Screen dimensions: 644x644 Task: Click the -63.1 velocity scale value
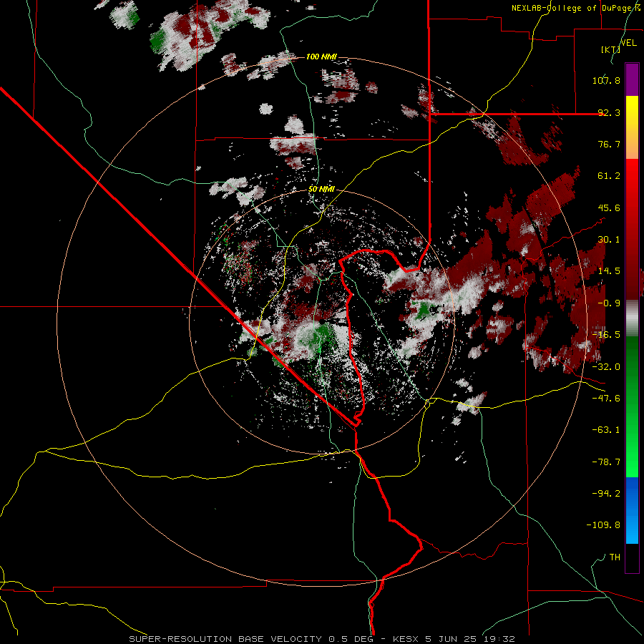click(x=606, y=430)
